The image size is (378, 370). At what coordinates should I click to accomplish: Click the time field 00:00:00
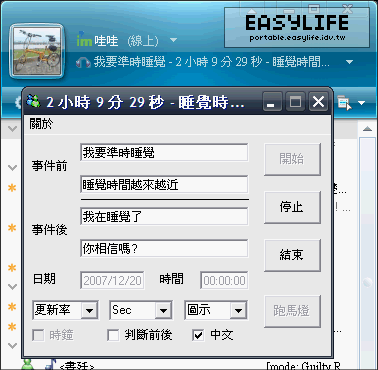coord(224,280)
